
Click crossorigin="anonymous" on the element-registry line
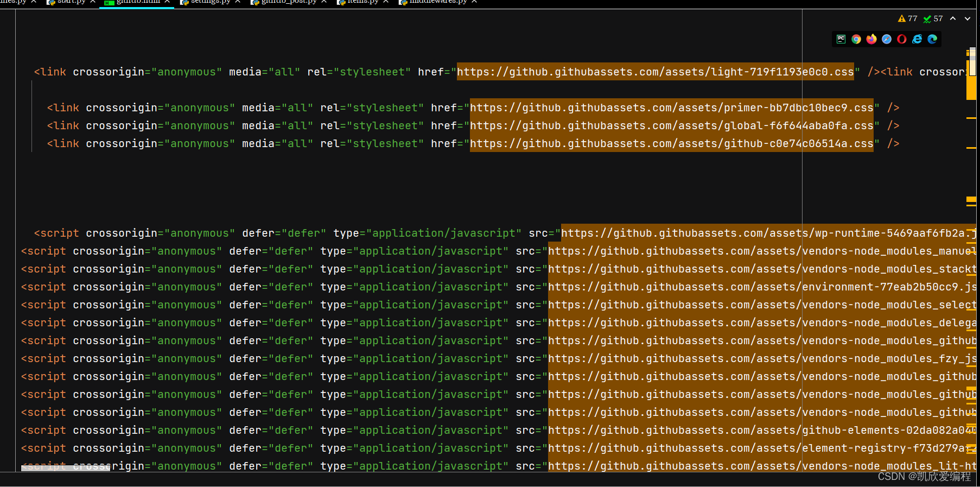(x=148, y=448)
